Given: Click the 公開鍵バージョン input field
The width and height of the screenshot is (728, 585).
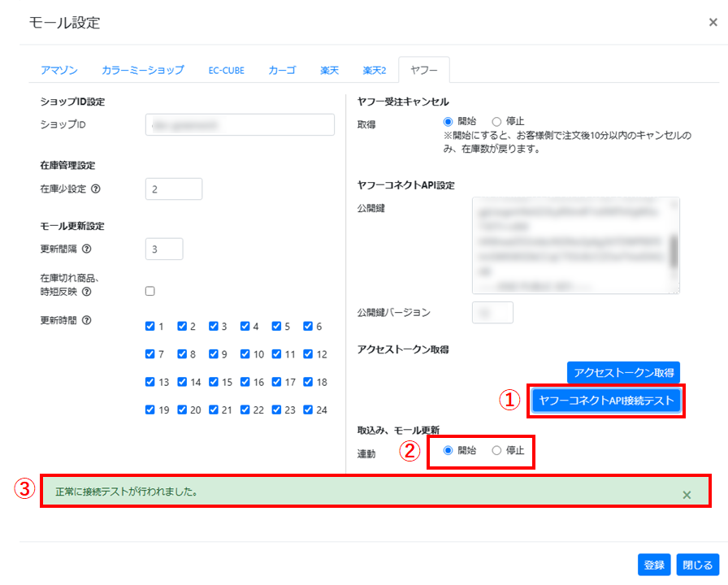Looking at the screenshot, I should [492, 313].
